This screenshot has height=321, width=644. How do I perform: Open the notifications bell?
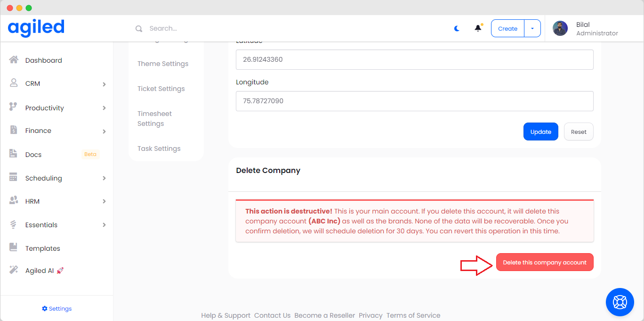point(478,28)
